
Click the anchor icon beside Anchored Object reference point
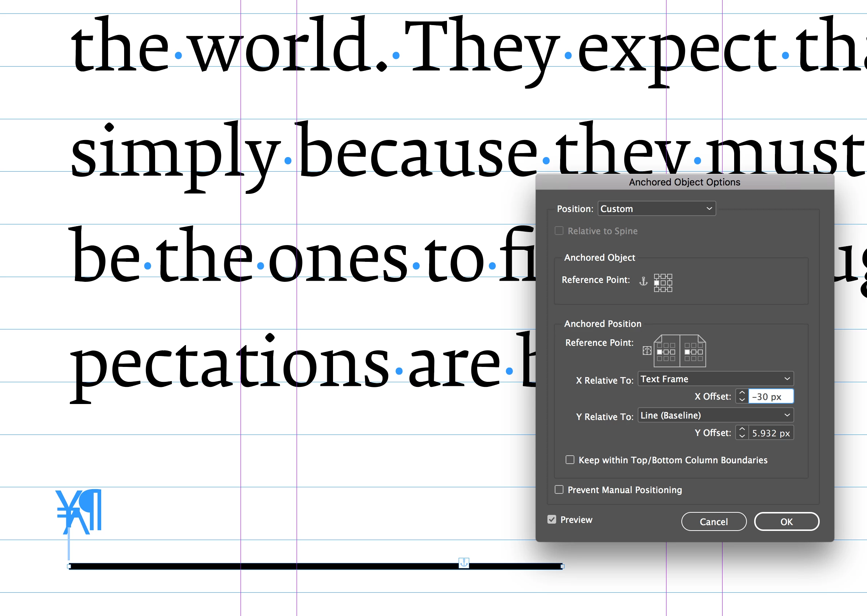(643, 281)
